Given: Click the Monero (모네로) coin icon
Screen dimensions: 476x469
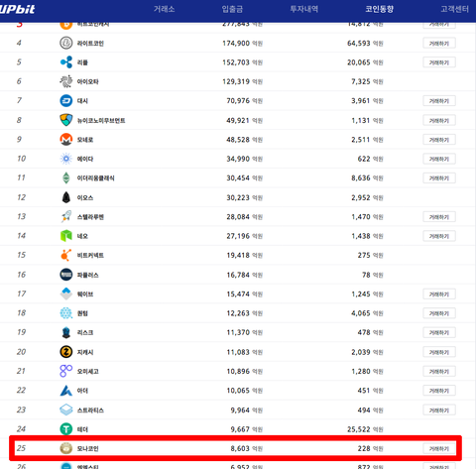Looking at the screenshot, I should pyautogui.click(x=66, y=140).
